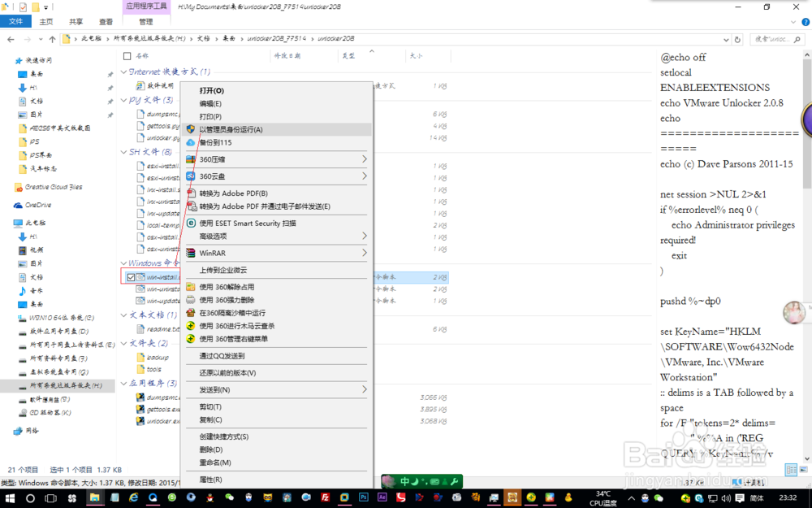Expand the 360压缩 submenu arrow
This screenshot has width=812, height=508.
(x=364, y=159)
